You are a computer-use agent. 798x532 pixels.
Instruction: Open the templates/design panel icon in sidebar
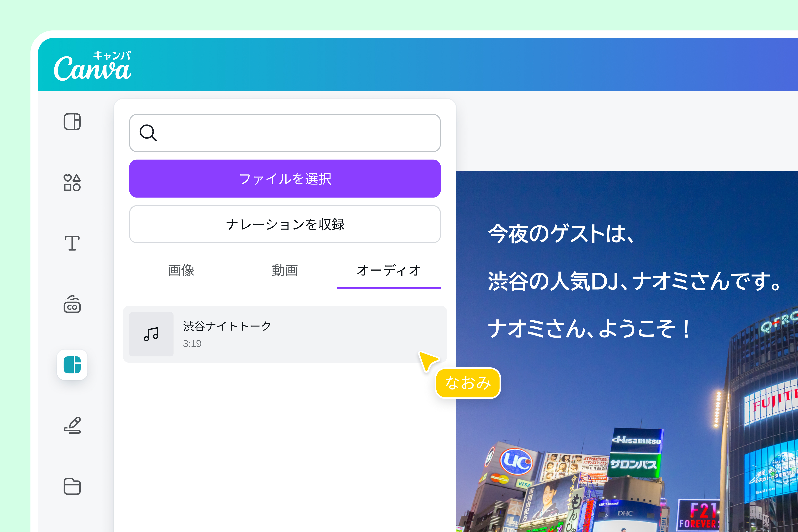72,122
